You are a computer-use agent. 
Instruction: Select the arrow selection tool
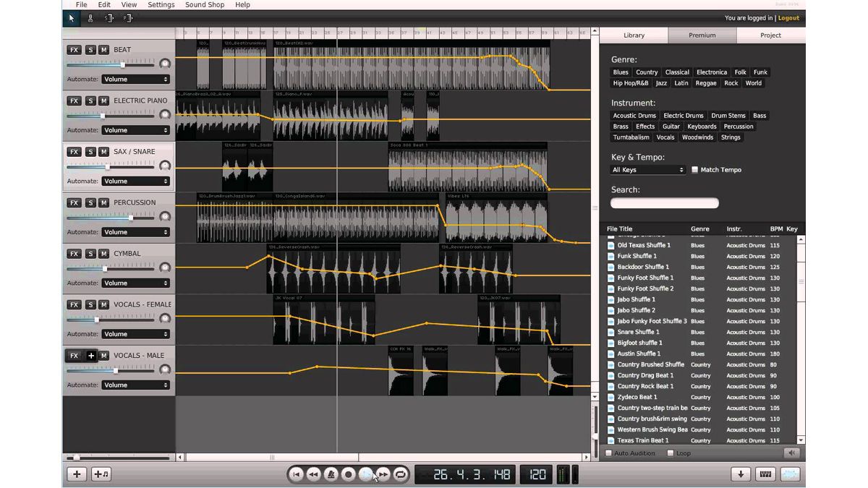[x=70, y=18]
